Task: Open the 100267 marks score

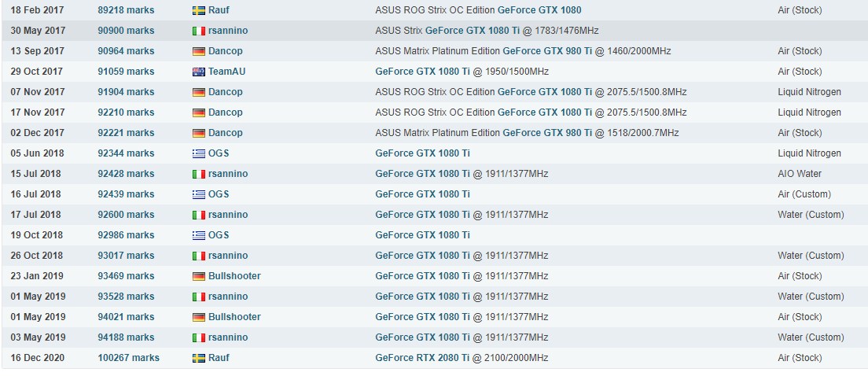Action: (x=128, y=358)
